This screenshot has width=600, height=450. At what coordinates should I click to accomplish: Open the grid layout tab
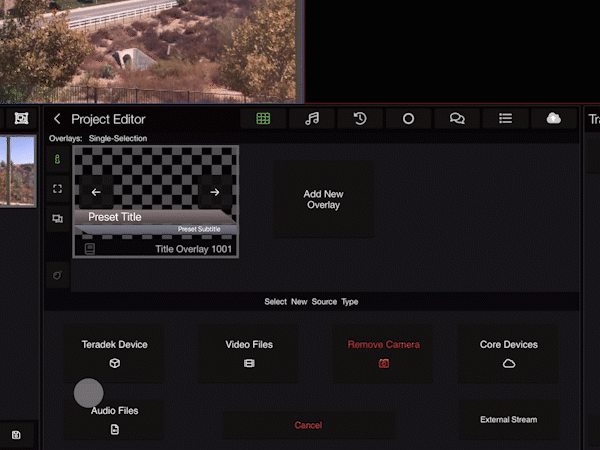263,118
